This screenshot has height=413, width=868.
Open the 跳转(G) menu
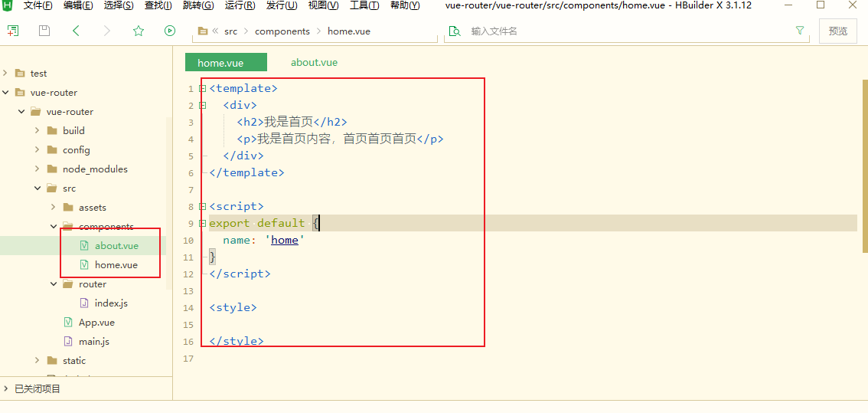click(198, 5)
